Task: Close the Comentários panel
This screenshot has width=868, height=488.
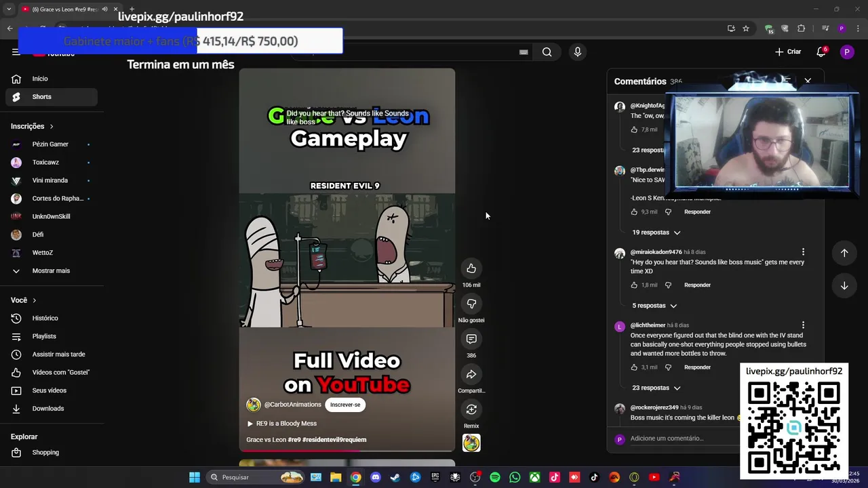Action: pyautogui.click(x=808, y=81)
